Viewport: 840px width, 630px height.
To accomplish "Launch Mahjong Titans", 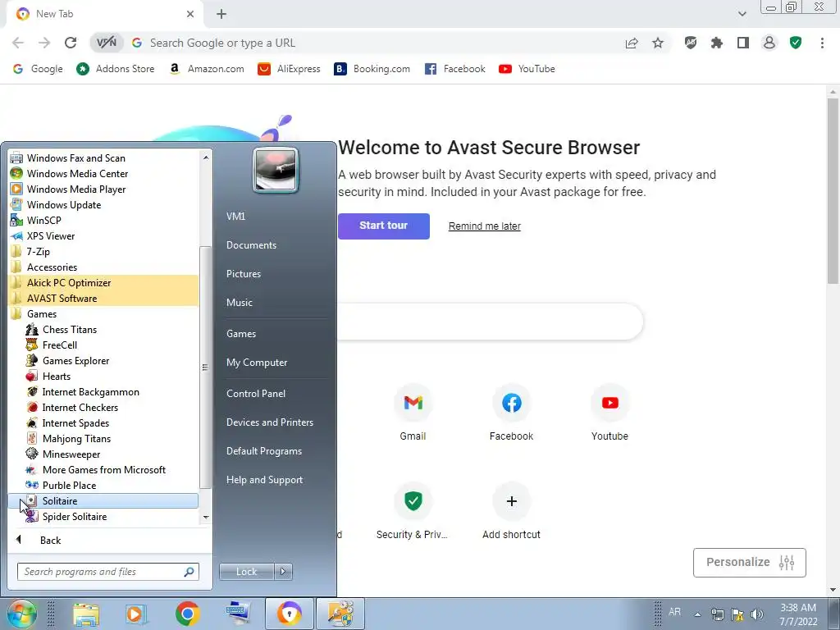I will pos(103,438).
